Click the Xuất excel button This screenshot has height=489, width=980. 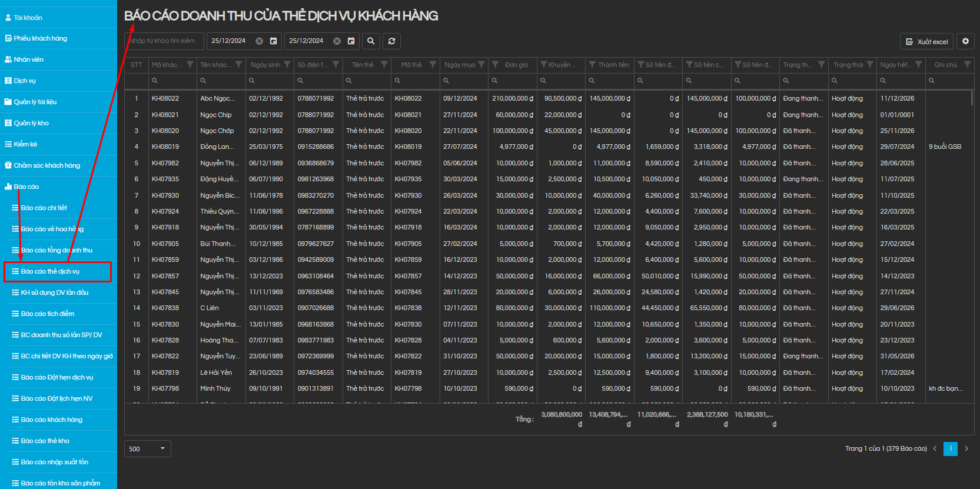(x=926, y=42)
